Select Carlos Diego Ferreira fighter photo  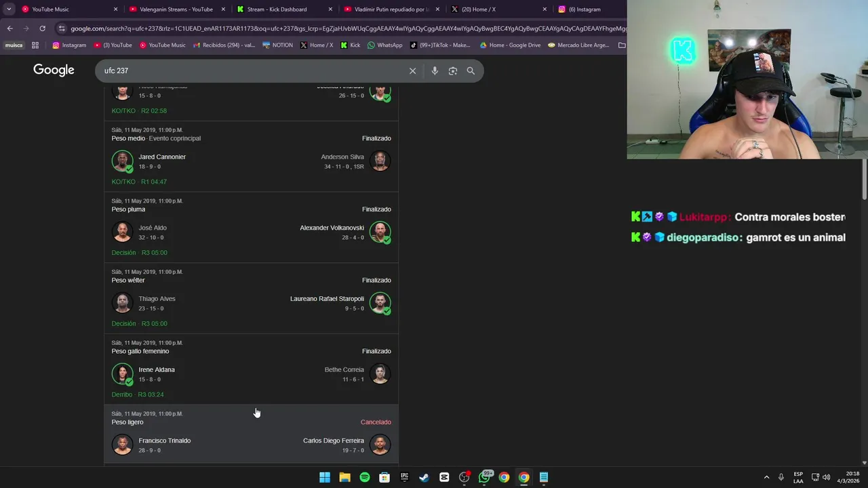point(380,445)
